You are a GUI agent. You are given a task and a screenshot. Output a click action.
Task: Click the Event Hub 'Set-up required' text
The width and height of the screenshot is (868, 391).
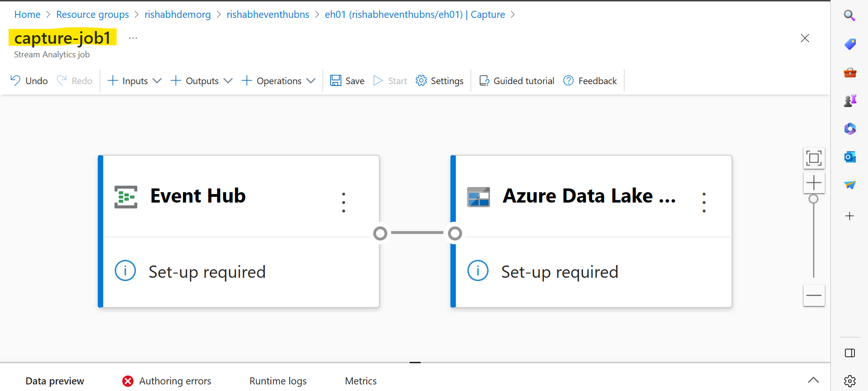pyautogui.click(x=207, y=272)
